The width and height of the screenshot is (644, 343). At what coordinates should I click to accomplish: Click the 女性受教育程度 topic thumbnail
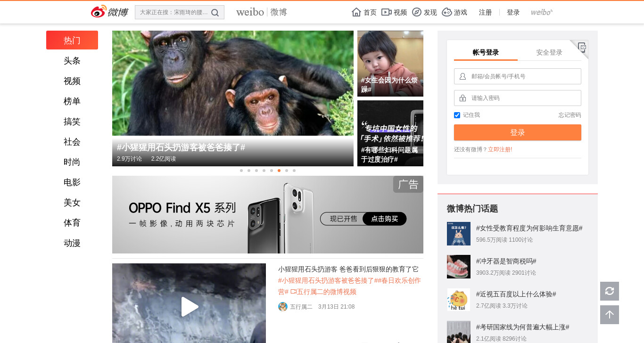click(459, 234)
